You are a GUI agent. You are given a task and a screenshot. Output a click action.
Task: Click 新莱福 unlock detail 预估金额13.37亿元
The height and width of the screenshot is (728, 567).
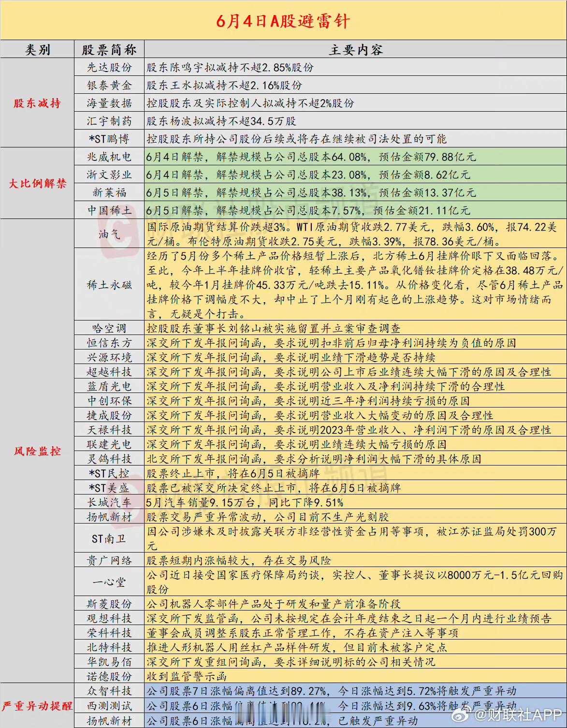tap(427, 193)
